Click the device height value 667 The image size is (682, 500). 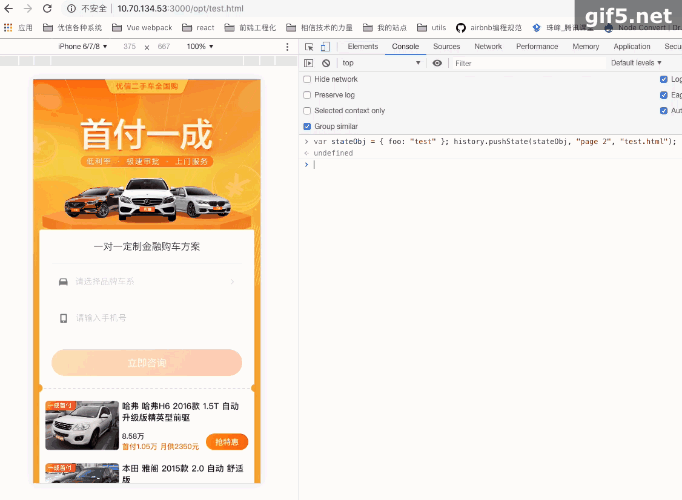click(164, 47)
